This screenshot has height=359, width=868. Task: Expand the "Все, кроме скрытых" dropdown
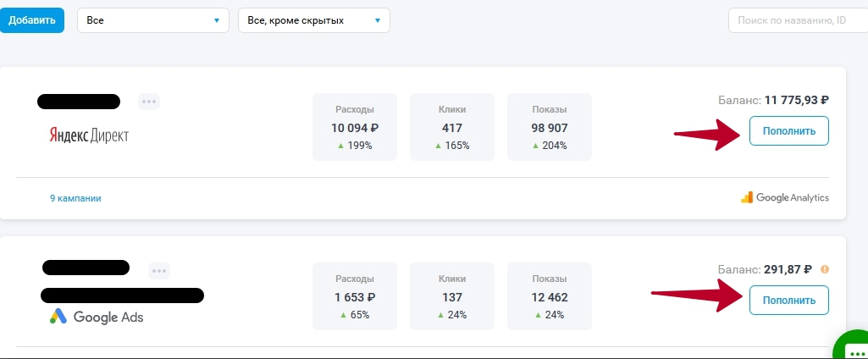click(x=314, y=20)
